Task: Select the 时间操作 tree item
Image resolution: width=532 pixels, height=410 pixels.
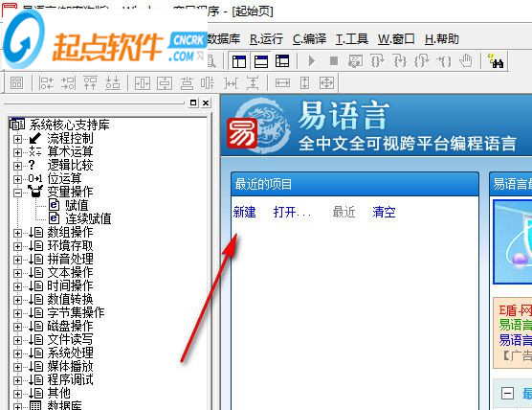Action: point(70,286)
